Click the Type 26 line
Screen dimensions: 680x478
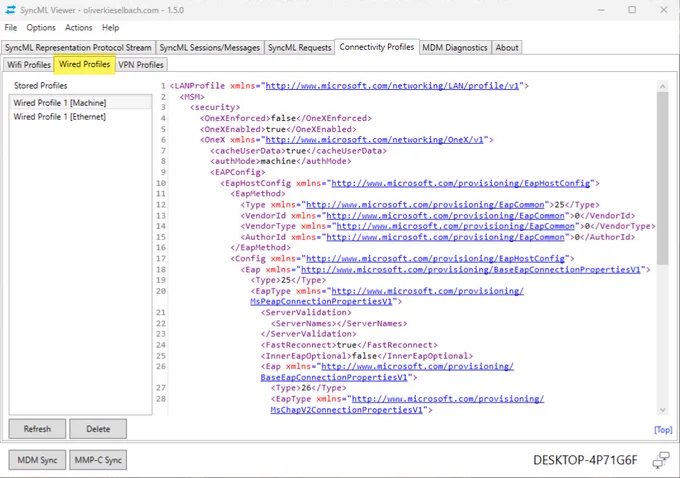point(308,388)
